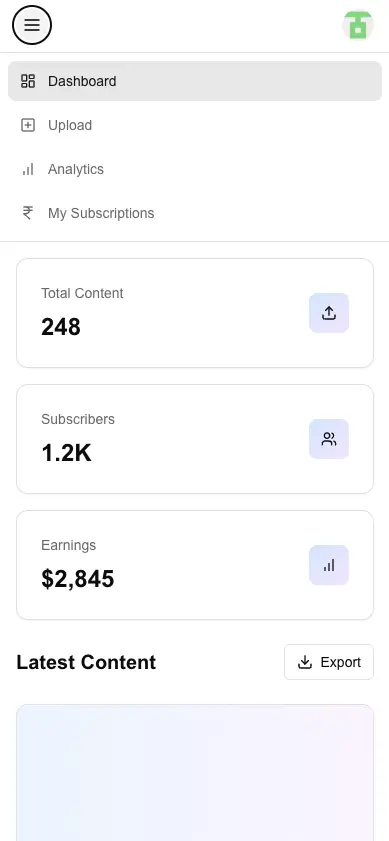Viewport: 389px width, 841px height.
Task: Click the chart icon in Earnings card
Action: [329, 565]
